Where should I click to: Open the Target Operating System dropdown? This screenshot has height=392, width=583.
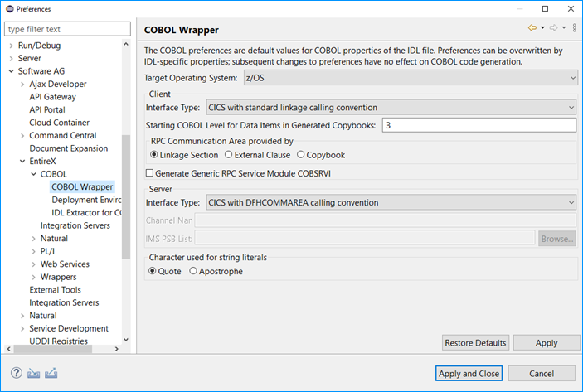[411, 78]
